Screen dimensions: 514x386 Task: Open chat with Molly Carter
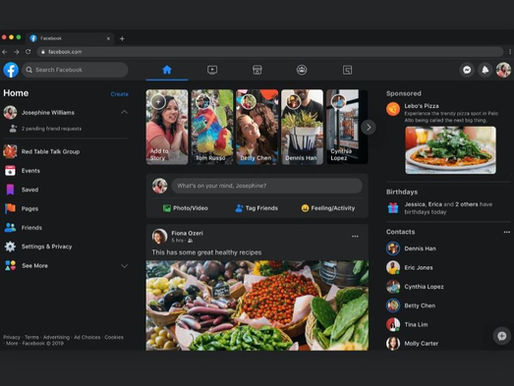[x=421, y=343]
